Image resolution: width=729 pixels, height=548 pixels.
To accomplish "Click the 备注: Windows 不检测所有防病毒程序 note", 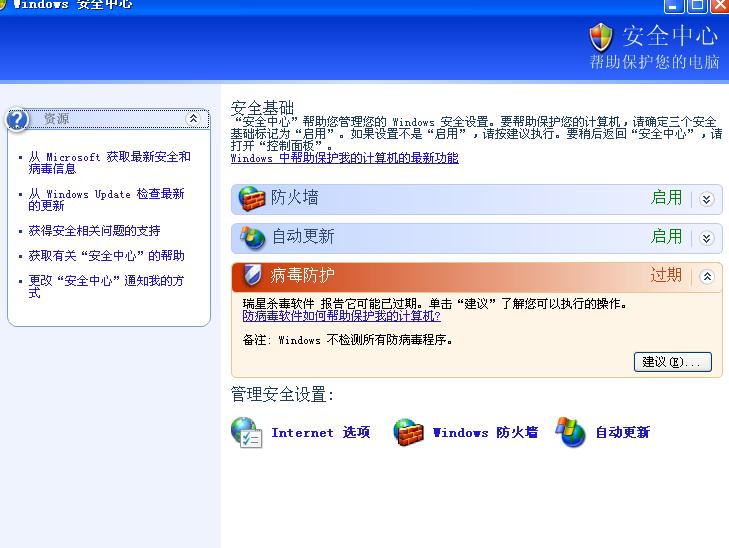I will click(x=348, y=340).
